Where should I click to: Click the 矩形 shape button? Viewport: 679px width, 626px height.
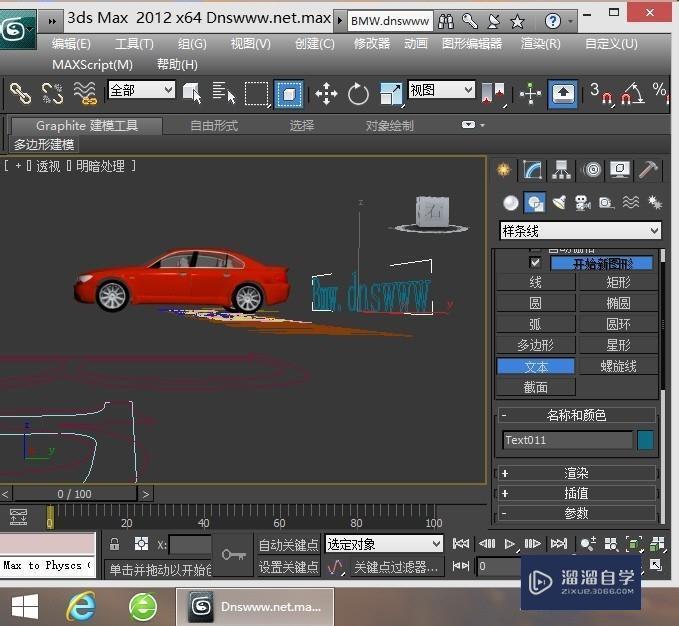618,282
